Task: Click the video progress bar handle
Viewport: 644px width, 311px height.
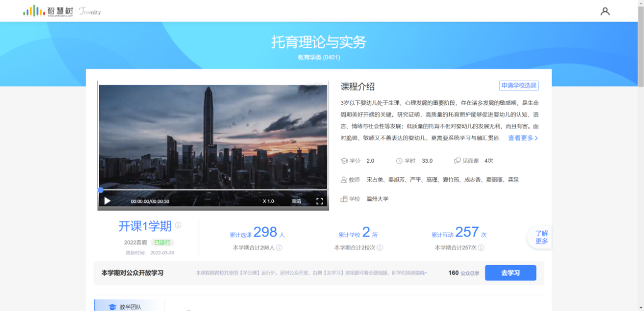Action: (101, 190)
